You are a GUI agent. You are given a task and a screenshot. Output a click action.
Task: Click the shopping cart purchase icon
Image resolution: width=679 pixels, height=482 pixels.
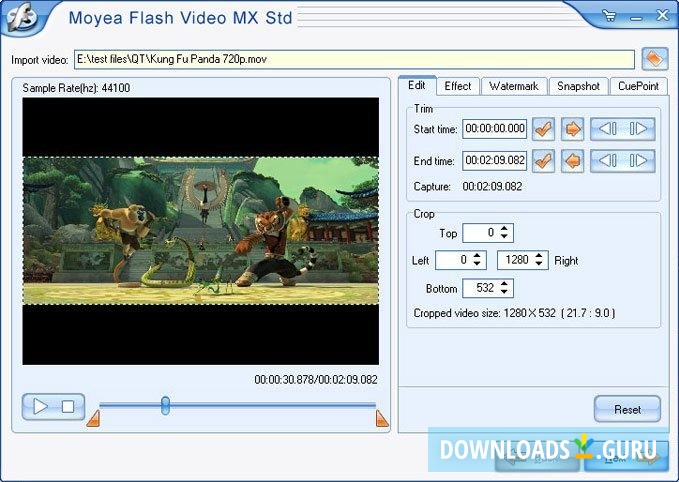click(x=609, y=16)
